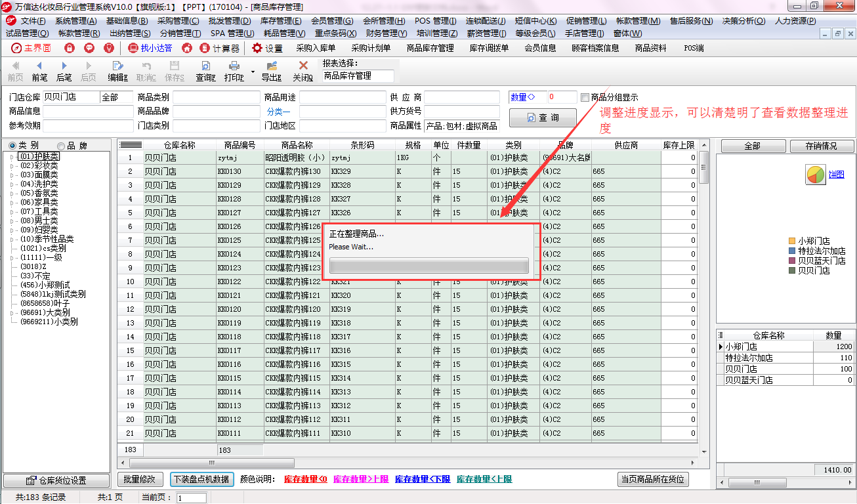Click the grid corner selector icon

coord(131,145)
